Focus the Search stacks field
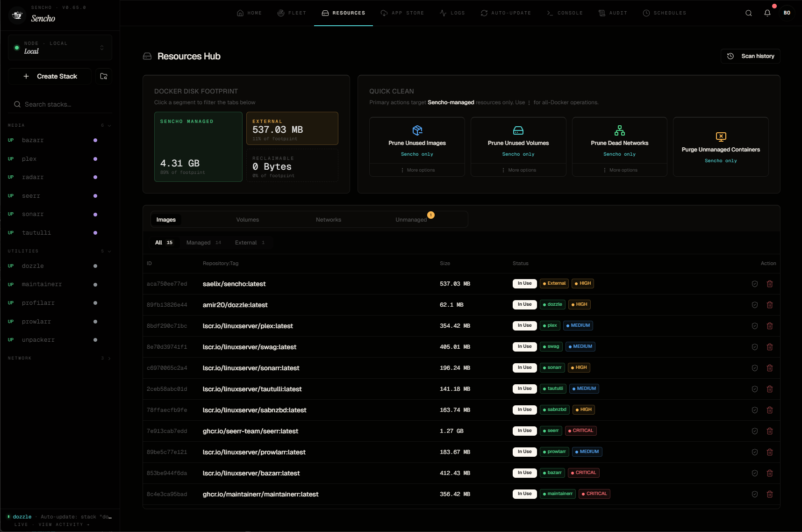This screenshot has width=802, height=532. point(60,104)
